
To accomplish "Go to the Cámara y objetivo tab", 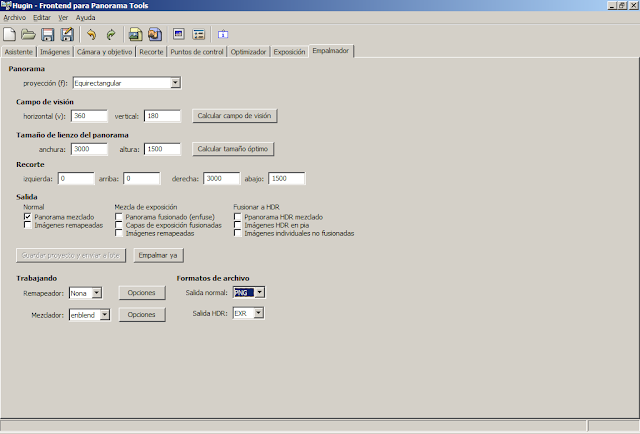I will (104, 52).
